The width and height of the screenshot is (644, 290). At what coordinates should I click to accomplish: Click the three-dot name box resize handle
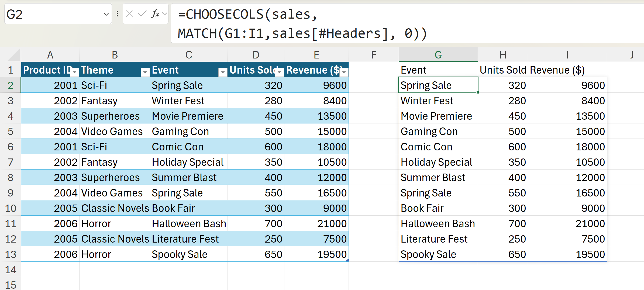click(x=117, y=13)
